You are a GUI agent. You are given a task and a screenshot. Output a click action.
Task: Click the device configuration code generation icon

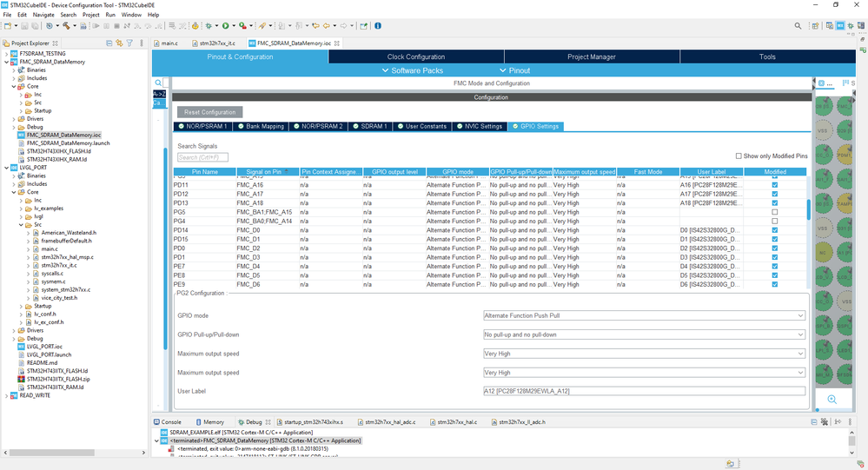pyautogui.click(x=195, y=25)
